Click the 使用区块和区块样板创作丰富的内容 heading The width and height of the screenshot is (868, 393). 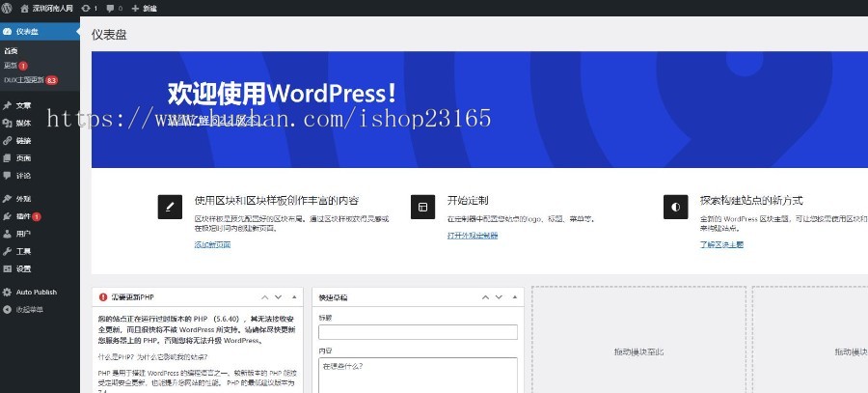point(277,201)
